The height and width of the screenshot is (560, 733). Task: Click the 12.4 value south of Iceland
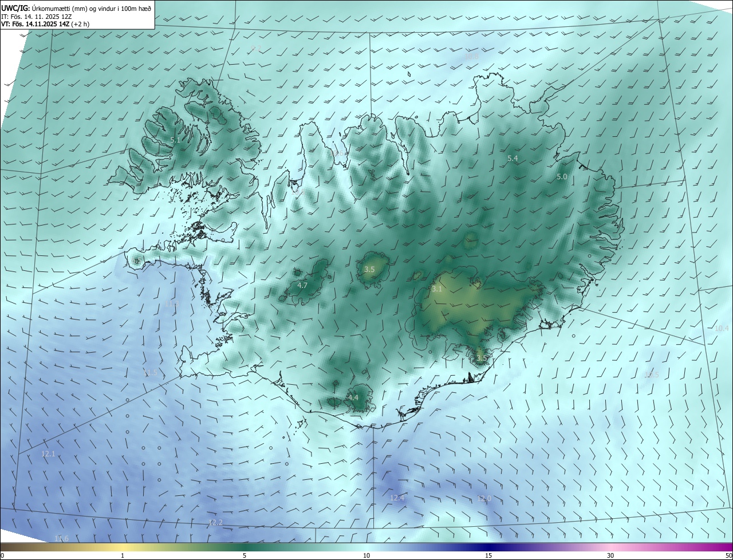point(397,498)
